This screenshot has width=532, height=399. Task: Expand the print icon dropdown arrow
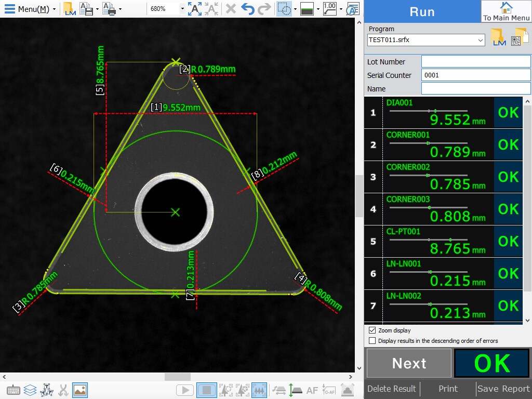pyautogui.click(x=120, y=9)
